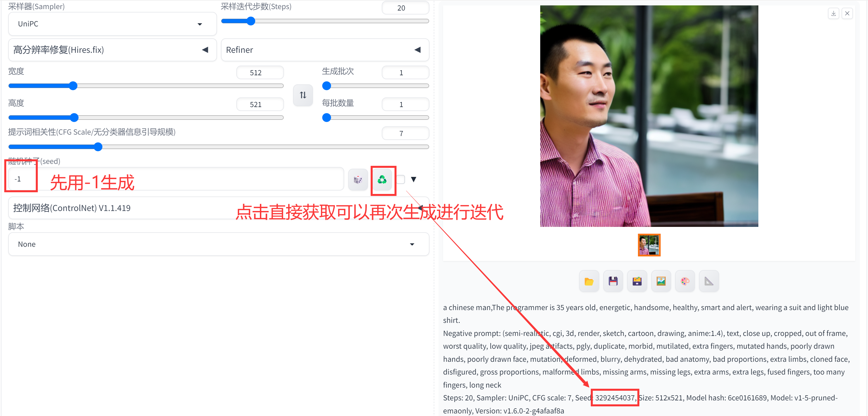868x416 pixels.
Task: Click the width value field 512
Action: pyautogui.click(x=259, y=73)
